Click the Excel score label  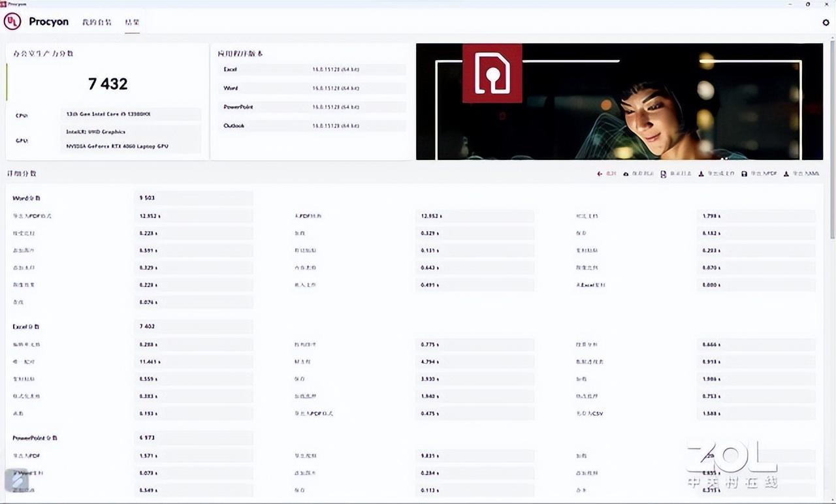26,326
